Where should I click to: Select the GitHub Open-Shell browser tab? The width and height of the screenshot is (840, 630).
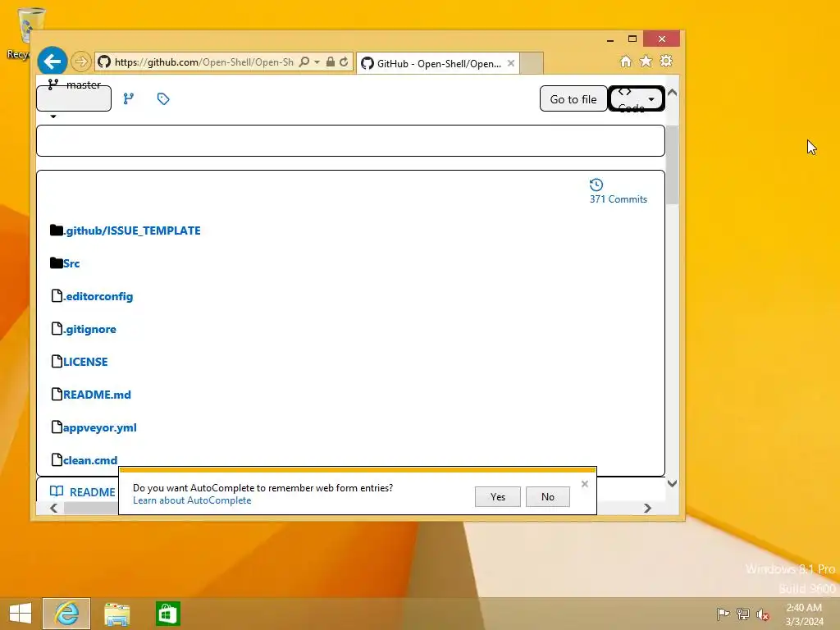[x=437, y=63]
